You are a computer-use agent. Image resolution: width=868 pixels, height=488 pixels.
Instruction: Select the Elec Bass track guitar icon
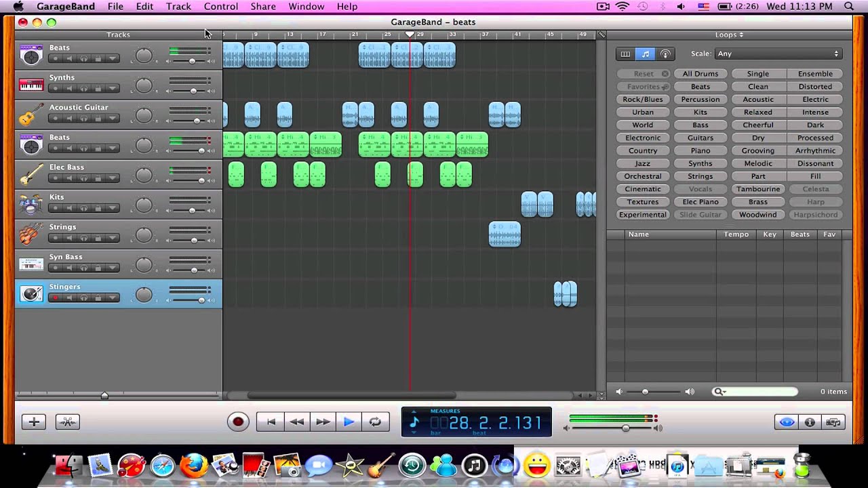pos(31,174)
